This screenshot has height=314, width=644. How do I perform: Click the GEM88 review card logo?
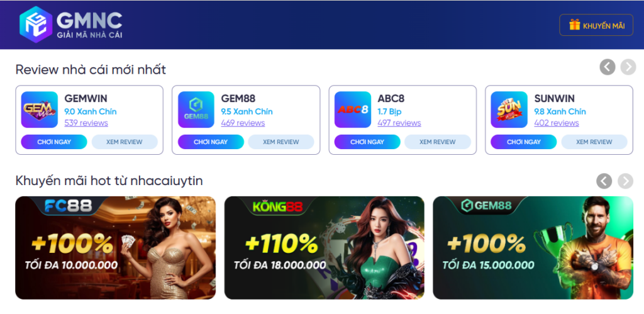coord(196,109)
